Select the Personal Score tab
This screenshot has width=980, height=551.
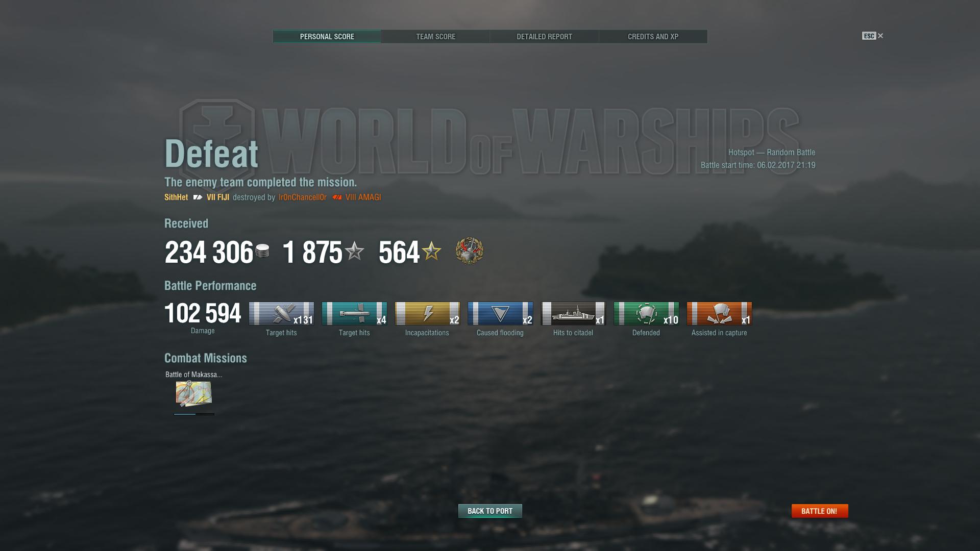[x=327, y=37]
